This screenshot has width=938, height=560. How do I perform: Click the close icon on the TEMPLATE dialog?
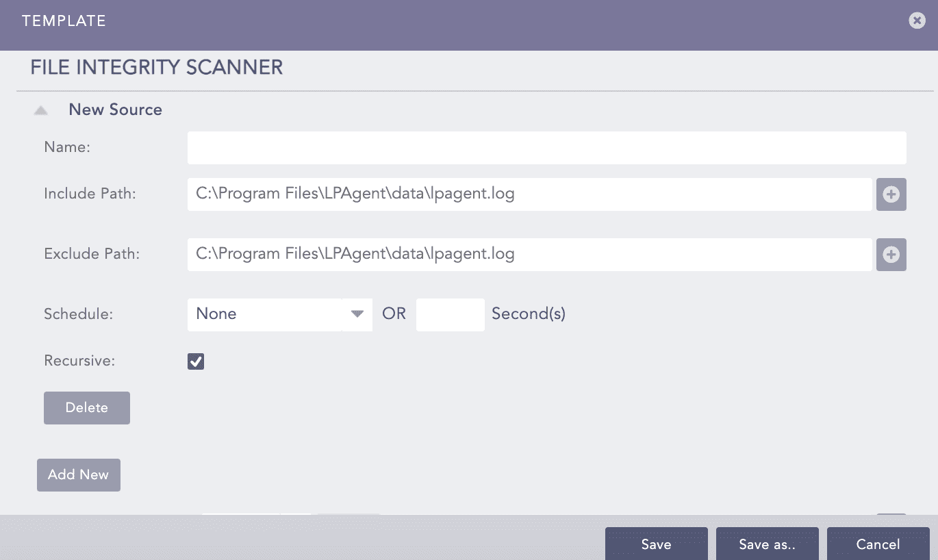pos(917,20)
